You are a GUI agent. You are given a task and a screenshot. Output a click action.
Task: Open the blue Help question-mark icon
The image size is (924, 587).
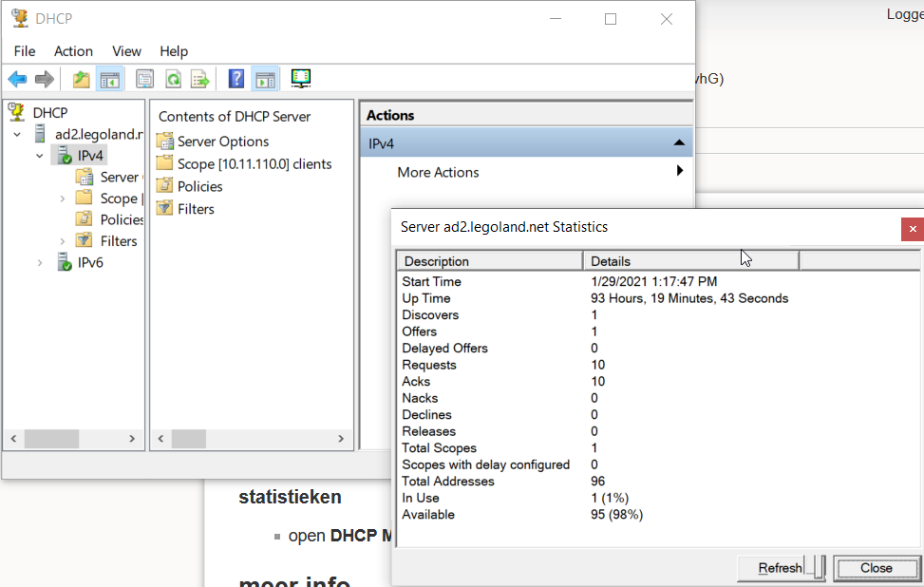pos(236,80)
